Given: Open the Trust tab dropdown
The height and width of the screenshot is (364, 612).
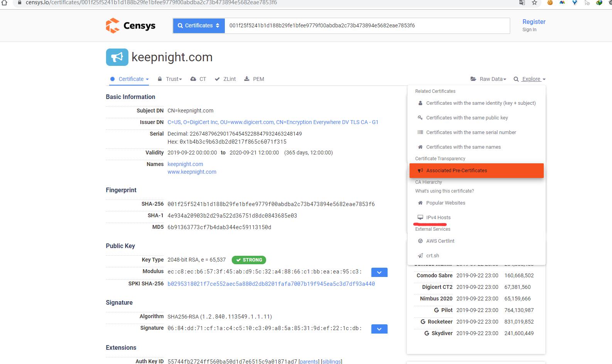Looking at the screenshot, I should (x=170, y=79).
